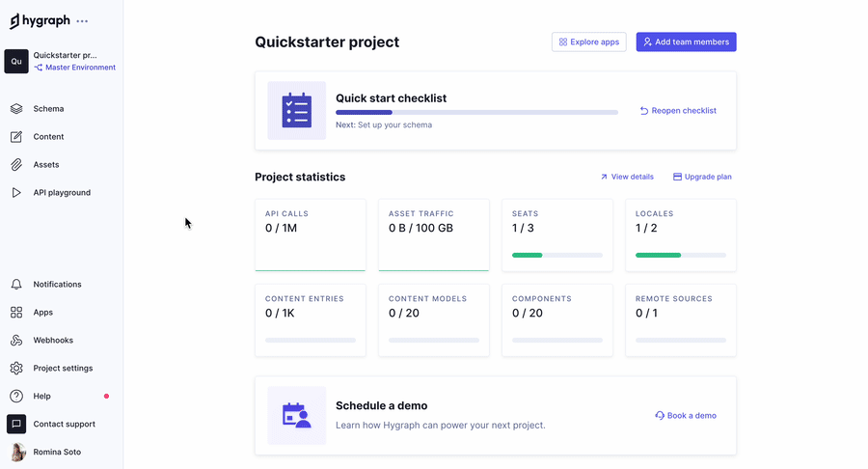Click the Explore apps button
Viewport: 868px width, 469px height.
pyautogui.click(x=588, y=42)
